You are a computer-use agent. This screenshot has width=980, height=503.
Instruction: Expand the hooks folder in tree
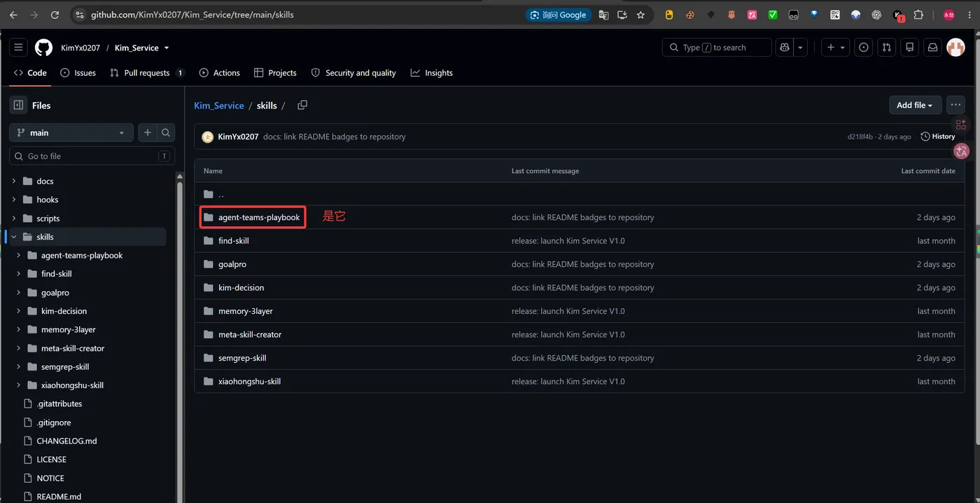coord(14,200)
